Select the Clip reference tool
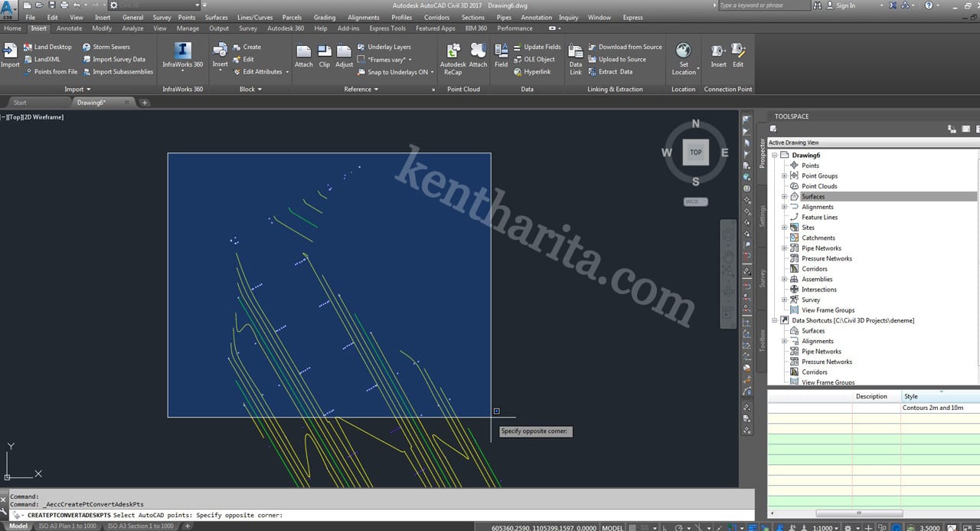This screenshot has width=980, height=531. pos(325,55)
